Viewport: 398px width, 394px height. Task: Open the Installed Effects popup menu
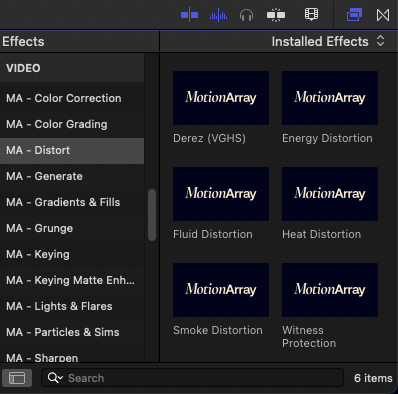point(328,42)
